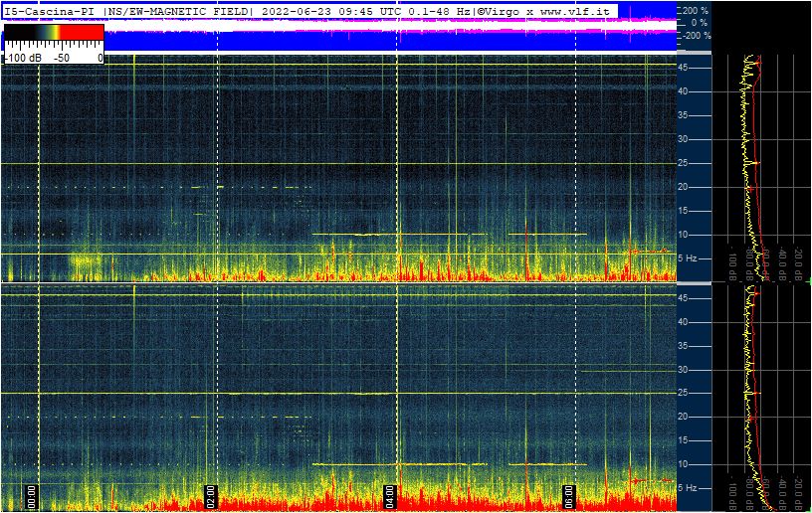Click the 25 frequency label in upper panel
The image size is (812, 513).
click(x=685, y=163)
